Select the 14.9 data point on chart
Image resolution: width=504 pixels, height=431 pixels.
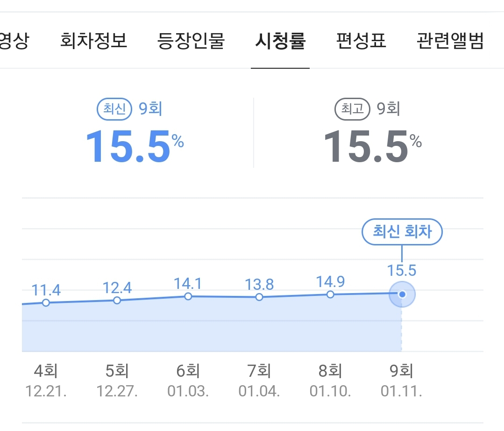(330, 295)
